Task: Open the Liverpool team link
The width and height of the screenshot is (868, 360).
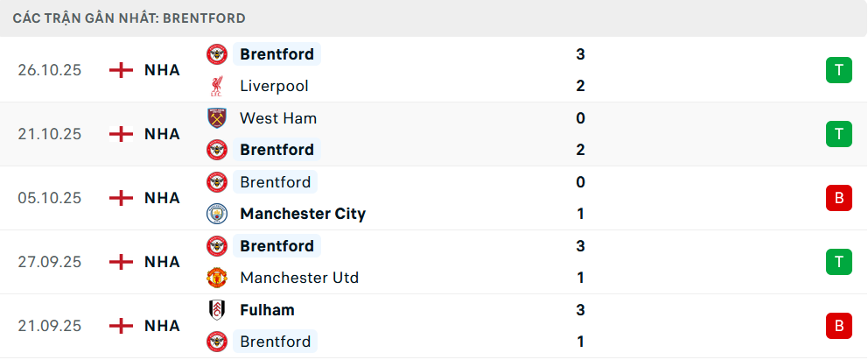Action: (274, 86)
